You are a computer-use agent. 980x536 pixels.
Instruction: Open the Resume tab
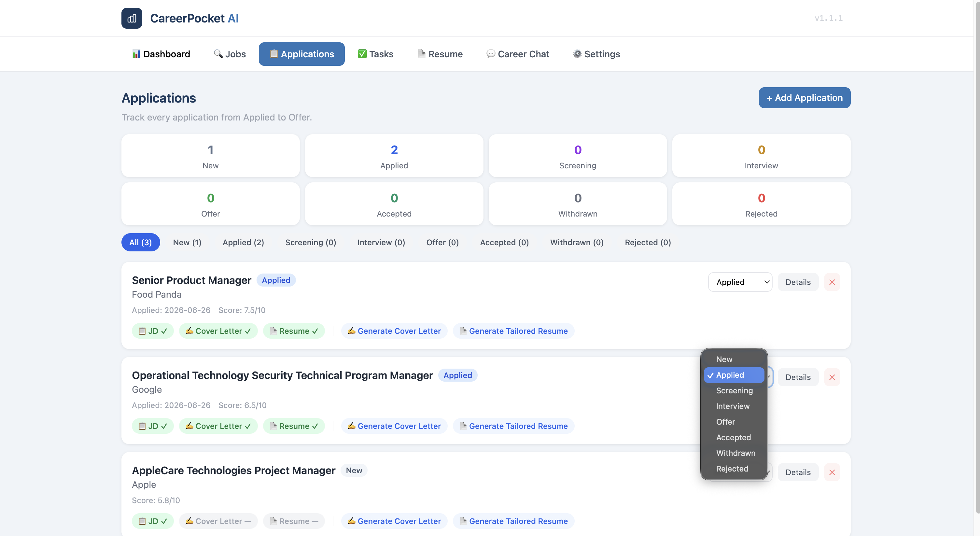[x=440, y=54]
